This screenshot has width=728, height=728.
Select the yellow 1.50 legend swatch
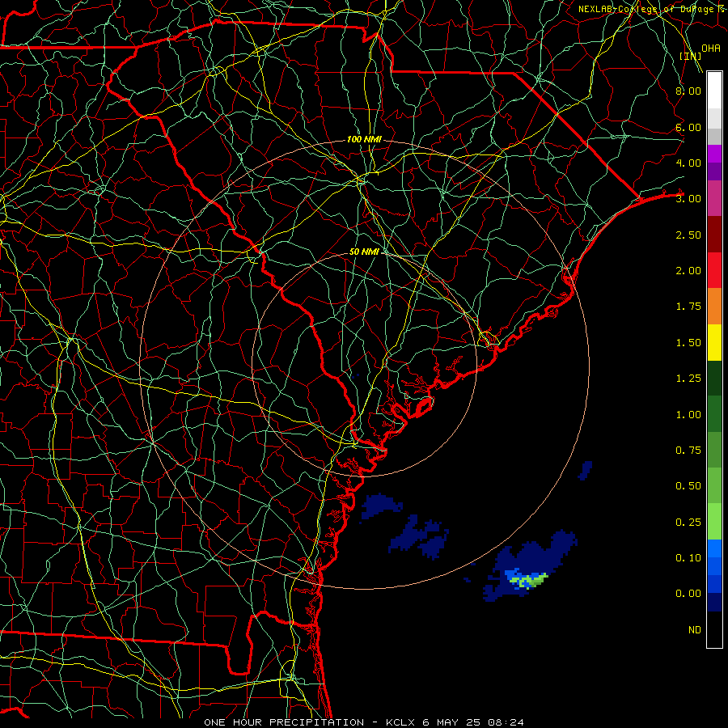click(x=714, y=342)
